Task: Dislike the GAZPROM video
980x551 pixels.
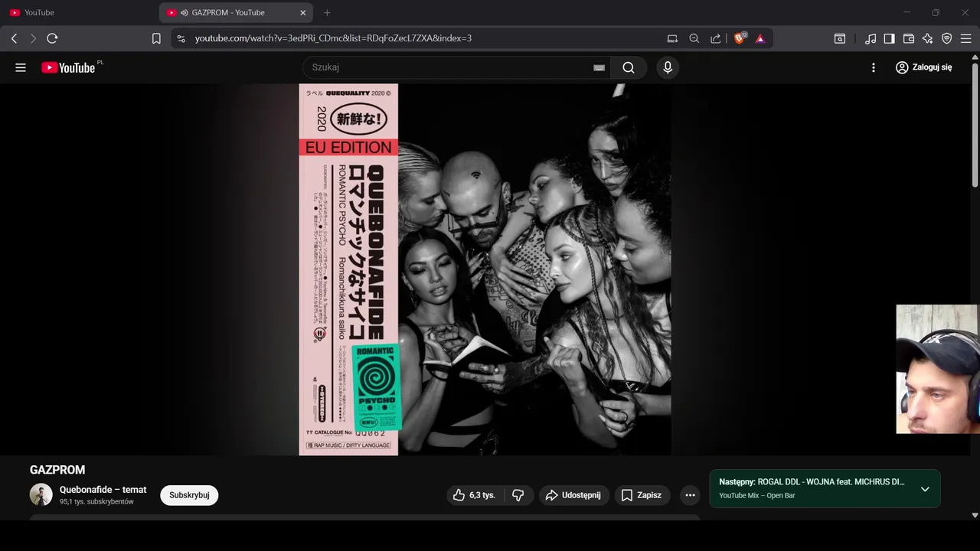Action: click(x=518, y=495)
